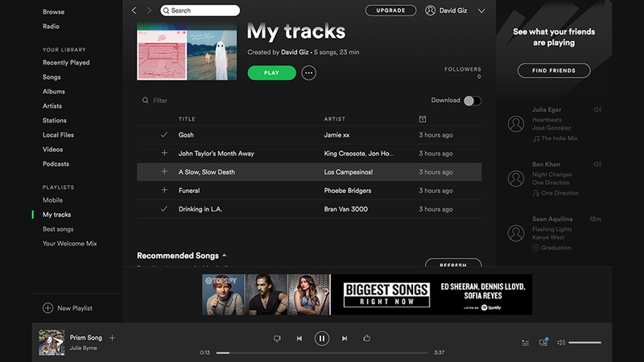Open the One Direction artist link with icon

point(555,193)
